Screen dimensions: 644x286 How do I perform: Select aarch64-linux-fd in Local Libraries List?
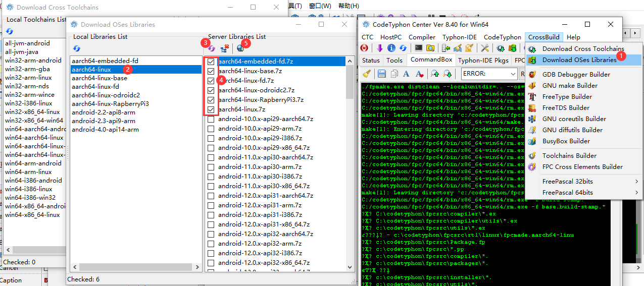[x=136, y=86]
